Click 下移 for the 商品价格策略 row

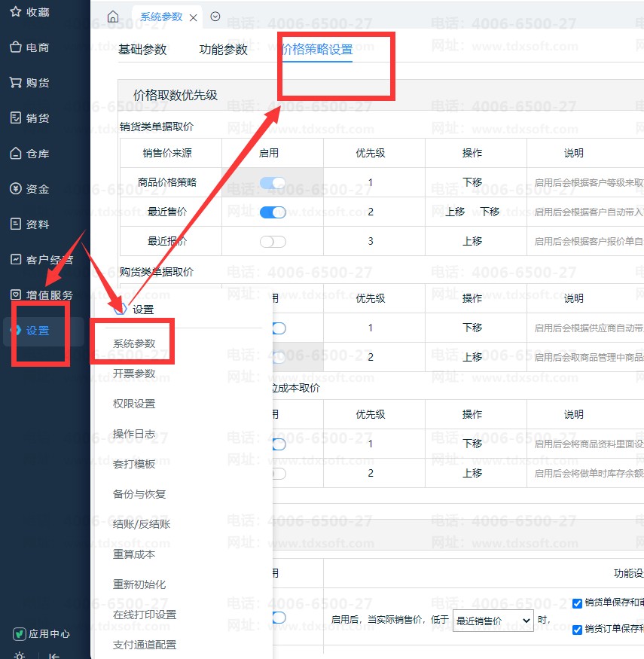[472, 182]
